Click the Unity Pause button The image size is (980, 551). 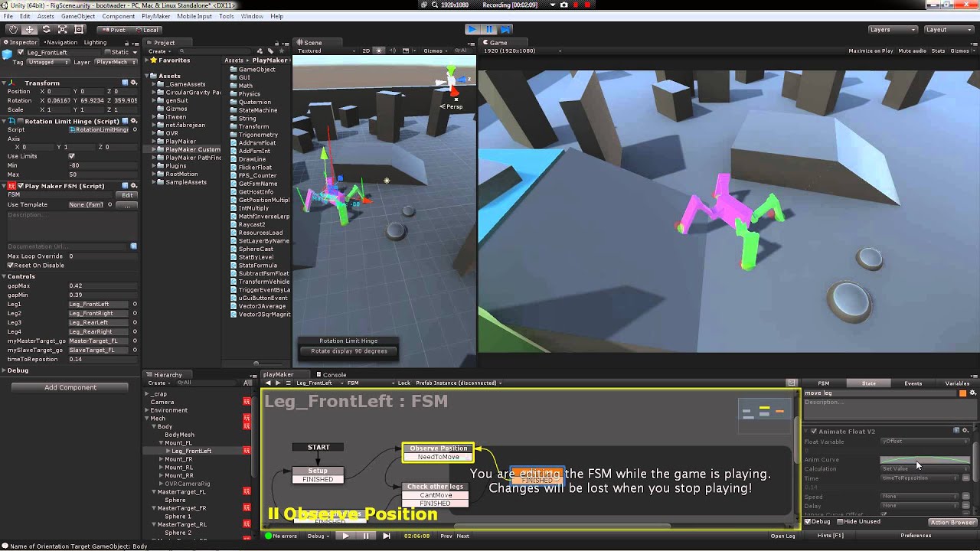click(489, 29)
